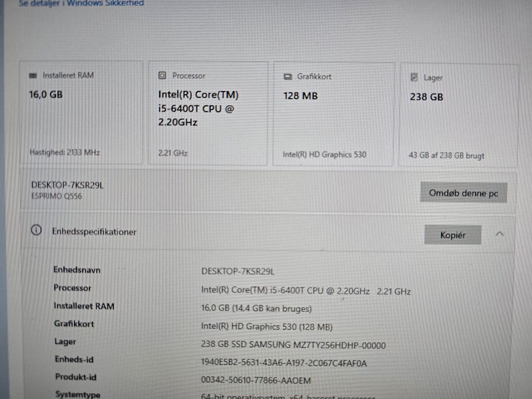Select the 16,0 GB value in RAM card

pyautogui.click(x=46, y=94)
